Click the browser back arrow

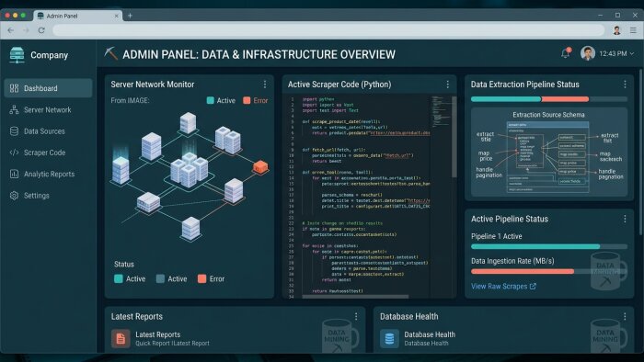11,30
